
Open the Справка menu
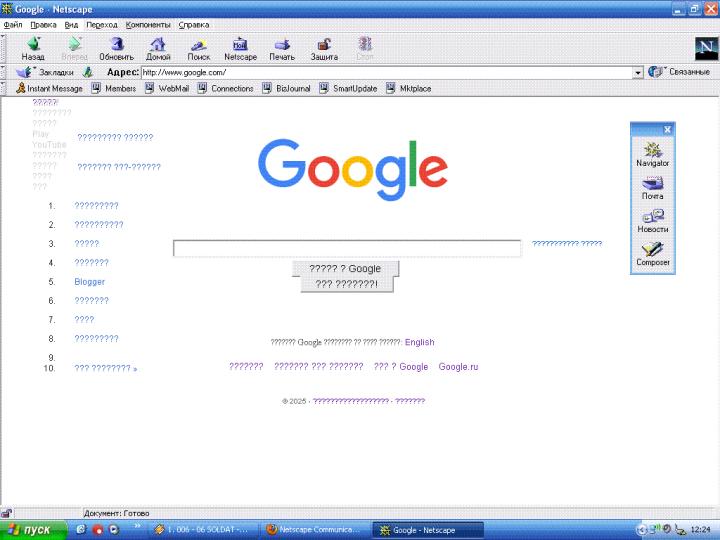194,25
